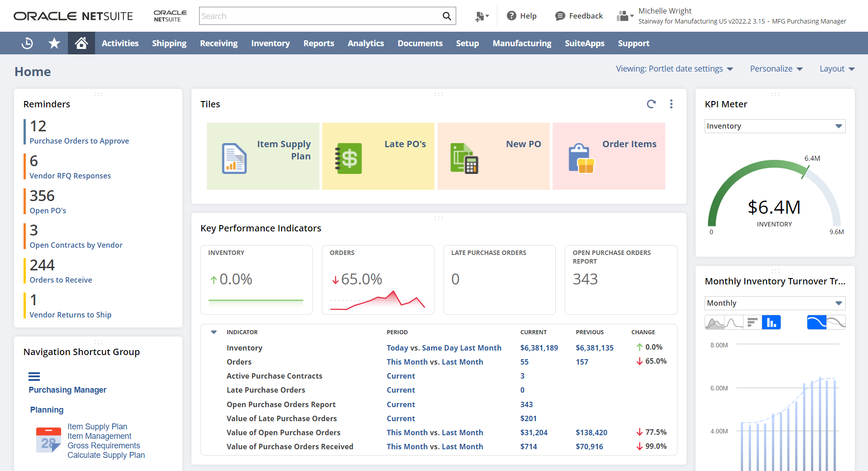The image size is (868, 471).
Task: Click into the global Search field
Action: pyautogui.click(x=320, y=16)
